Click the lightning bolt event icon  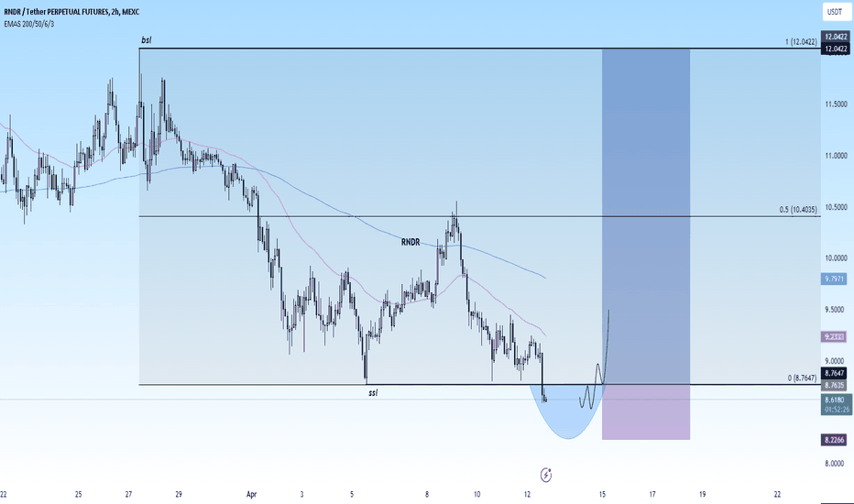click(546, 475)
